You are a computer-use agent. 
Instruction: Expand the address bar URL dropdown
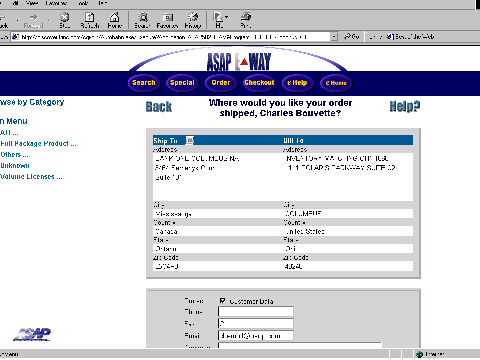click(334, 37)
